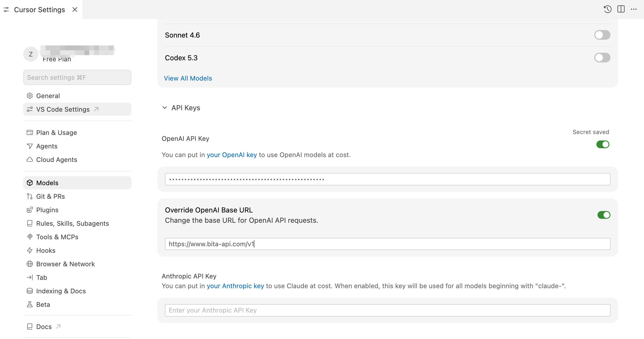Open chat history clock icon
644x339 pixels.
(608, 9)
